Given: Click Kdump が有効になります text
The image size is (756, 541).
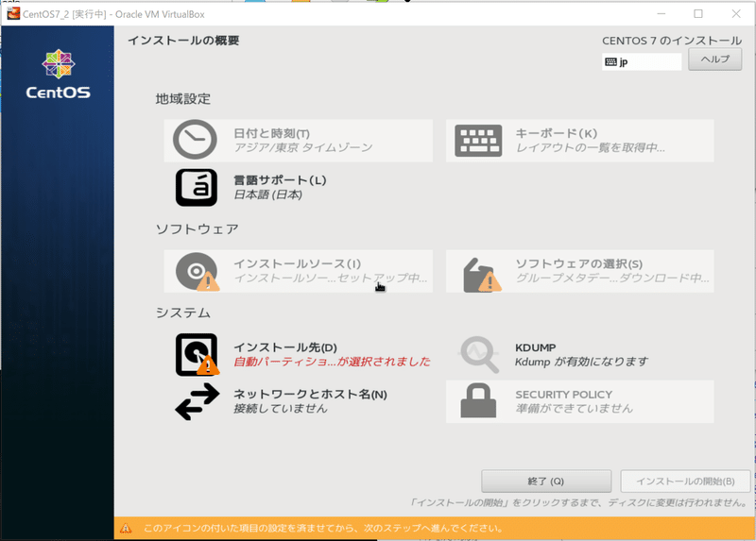Looking at the screenshot, I should [x=581, y=362].
